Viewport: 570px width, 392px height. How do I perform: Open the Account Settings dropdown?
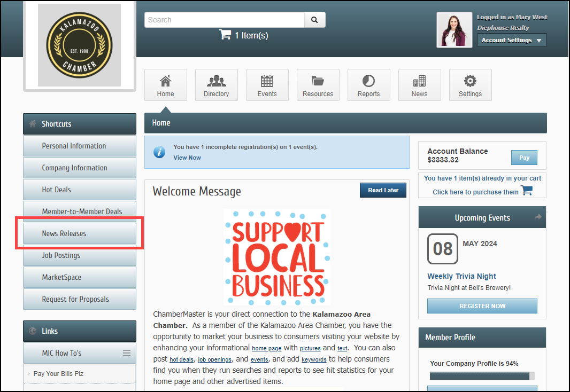click(x=512, y=40)
